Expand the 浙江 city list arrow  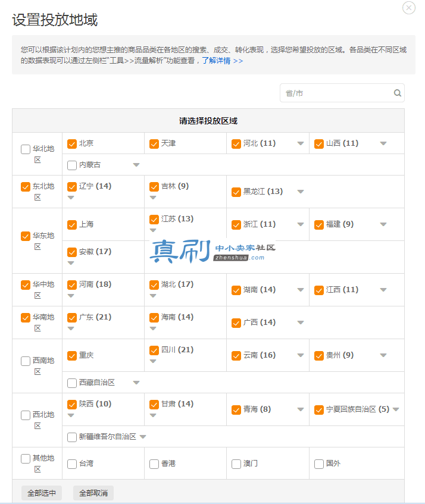pos(301,224)
